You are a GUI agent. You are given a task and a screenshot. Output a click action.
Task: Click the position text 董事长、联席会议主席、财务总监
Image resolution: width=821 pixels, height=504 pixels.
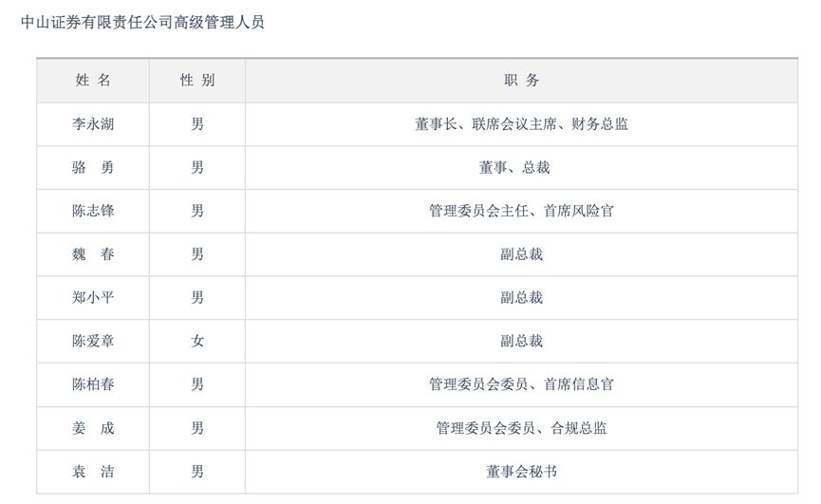[521, 124]
